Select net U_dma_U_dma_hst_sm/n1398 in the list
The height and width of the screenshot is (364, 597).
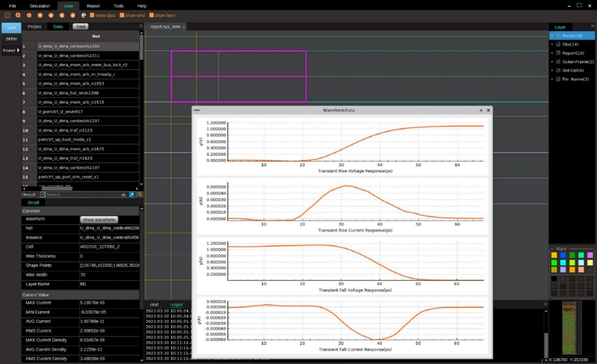[68, 93]
